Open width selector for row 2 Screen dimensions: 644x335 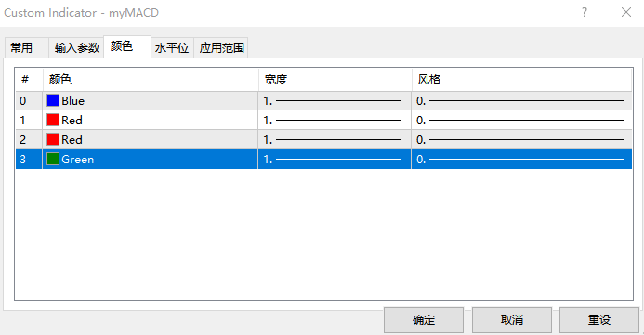point(335,140)
